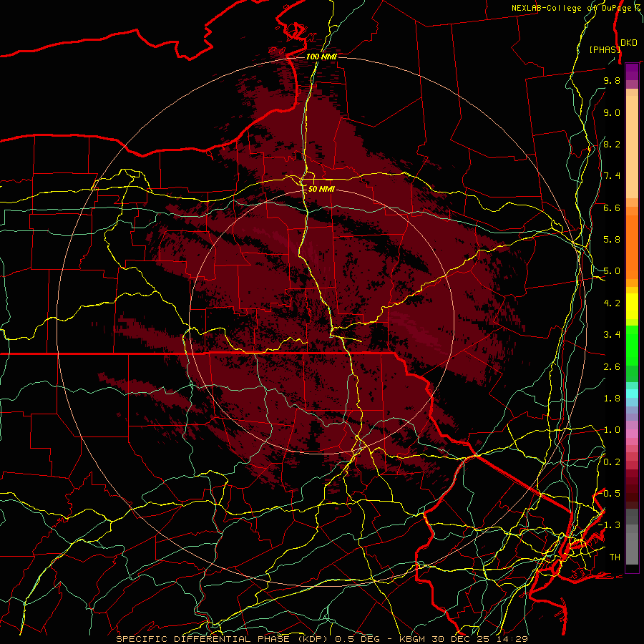Screen dimensions: 644x644
Task: Click the DKD product label
Action: click(629, 43)
